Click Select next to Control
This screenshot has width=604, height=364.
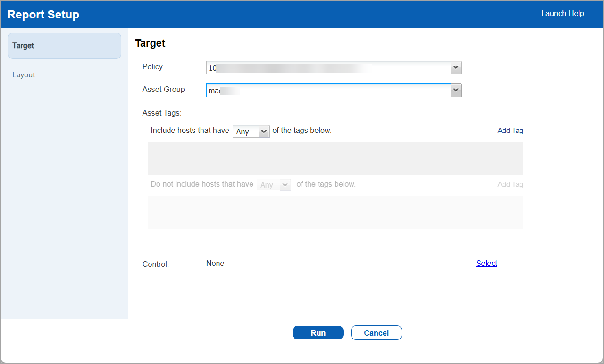487,263
